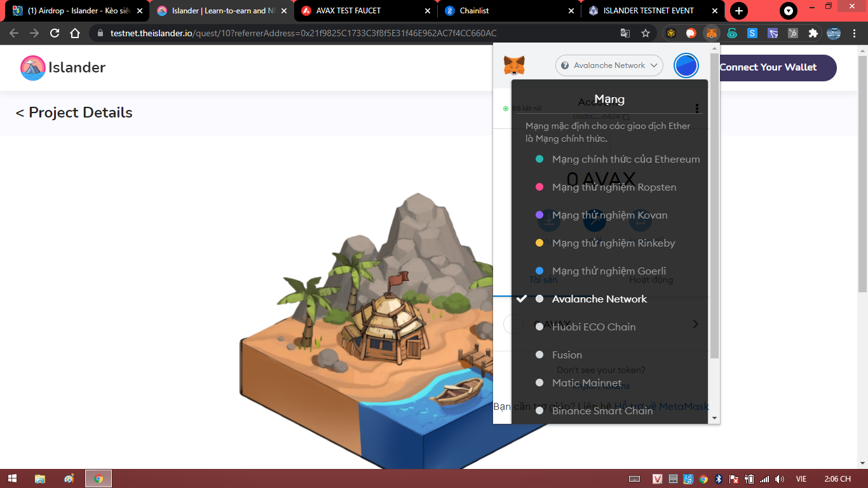The image size is (868, 488).
Task: Click the MetaMask fox logo in popup
Action: click(x=514, y=65)
